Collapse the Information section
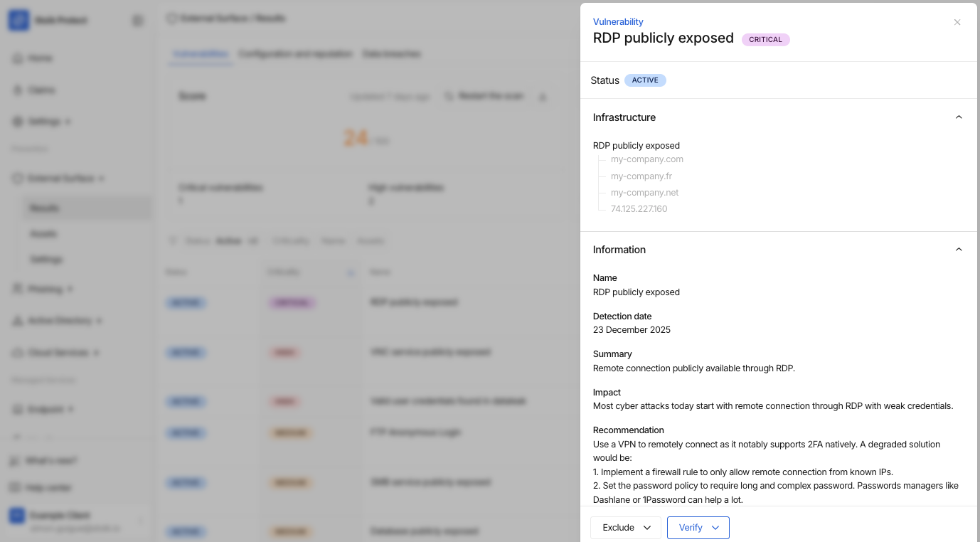This screenshot has width=980, height=542. [x=958, y=250]
